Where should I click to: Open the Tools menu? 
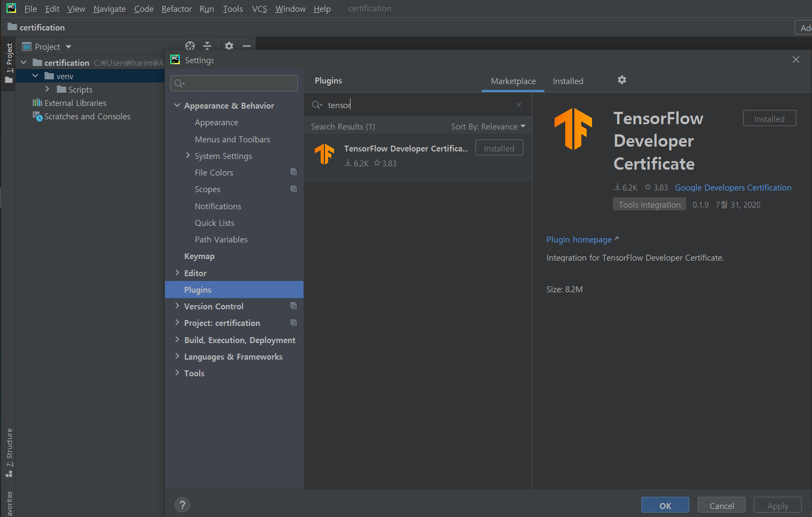[x=233, y=9]
